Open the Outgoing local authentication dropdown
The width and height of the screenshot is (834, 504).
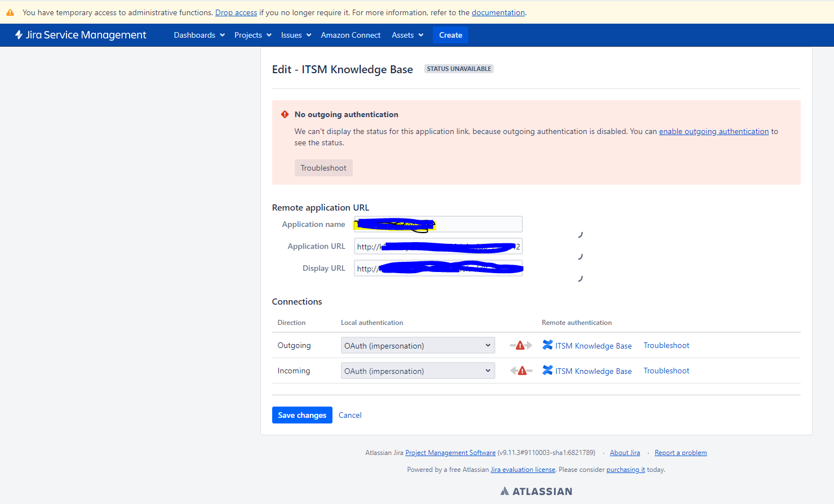(418, 345)
